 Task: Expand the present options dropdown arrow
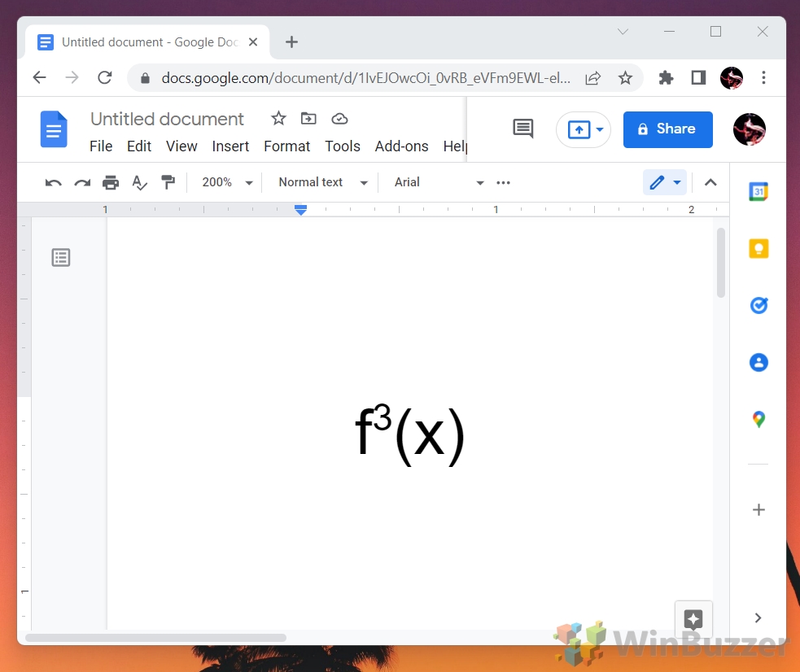[x=600, y=129]
